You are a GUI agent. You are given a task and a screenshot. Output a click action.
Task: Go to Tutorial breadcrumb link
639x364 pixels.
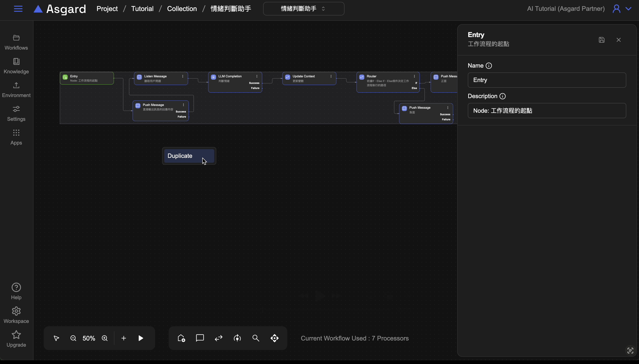(x=142, y=9)
